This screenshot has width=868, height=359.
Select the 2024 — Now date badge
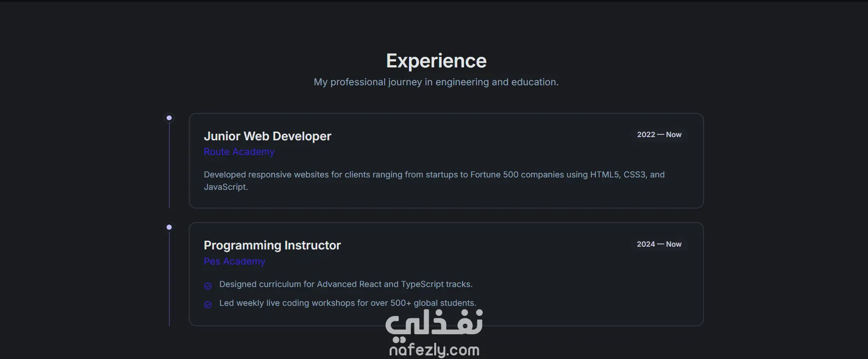659,244
